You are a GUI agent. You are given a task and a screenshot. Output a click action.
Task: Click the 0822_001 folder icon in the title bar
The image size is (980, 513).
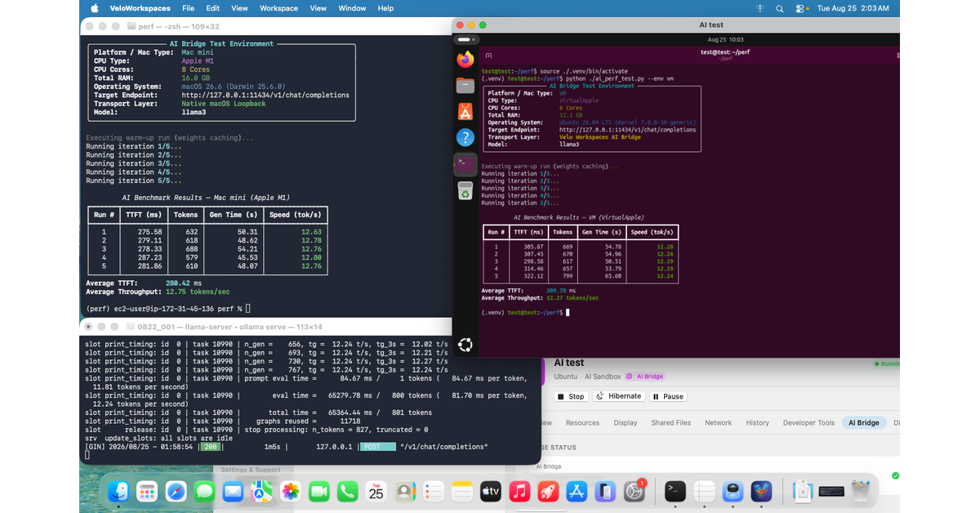[129, 326]
